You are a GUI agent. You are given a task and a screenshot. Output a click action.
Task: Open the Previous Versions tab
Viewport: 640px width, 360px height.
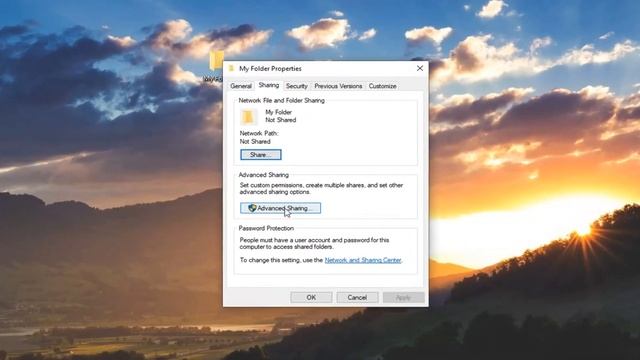(x=338, y=86)
